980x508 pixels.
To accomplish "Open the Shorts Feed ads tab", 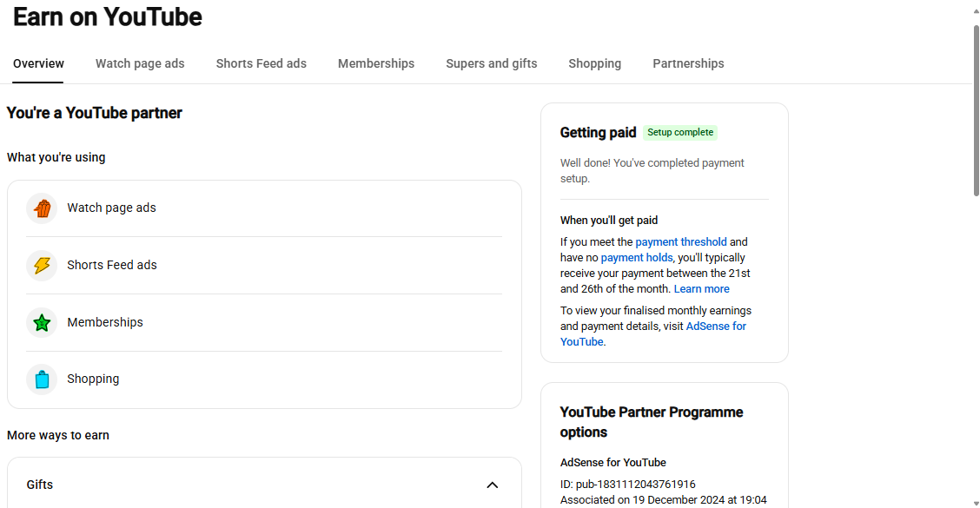I will pos(262,63).
